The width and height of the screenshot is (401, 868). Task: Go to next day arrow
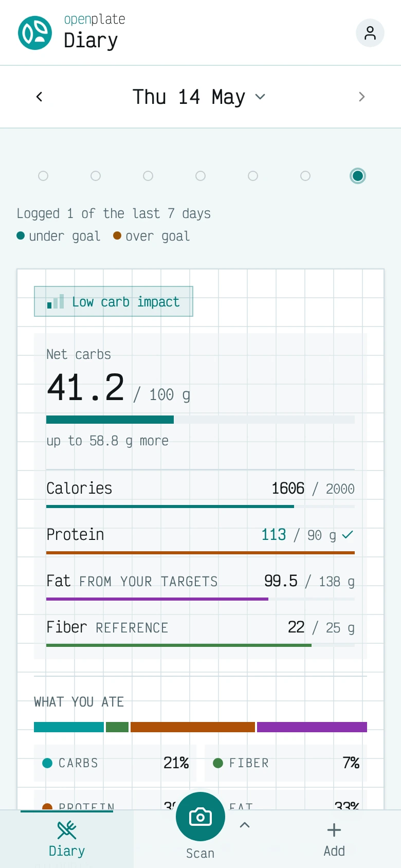(x=362, y=97)
